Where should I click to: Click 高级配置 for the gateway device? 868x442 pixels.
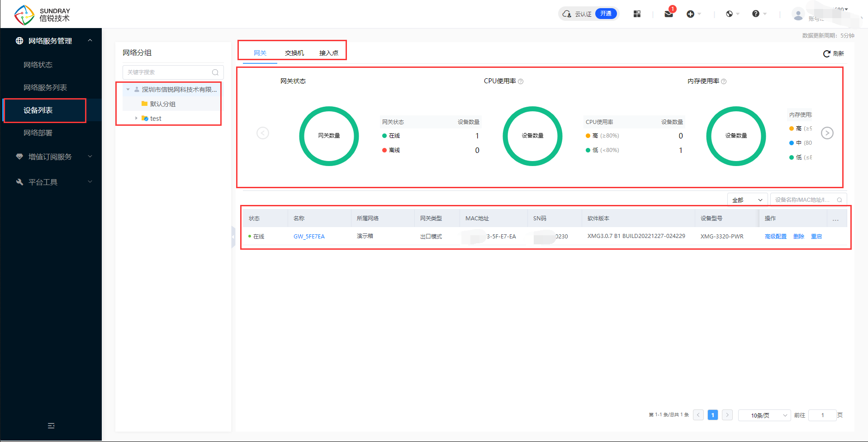coord(775,237)
